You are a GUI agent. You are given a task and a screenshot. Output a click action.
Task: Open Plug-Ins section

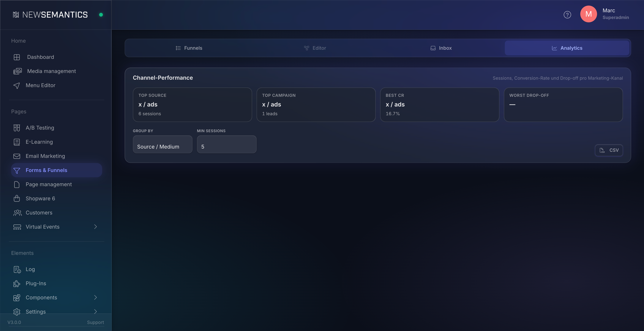pos(56,284)
